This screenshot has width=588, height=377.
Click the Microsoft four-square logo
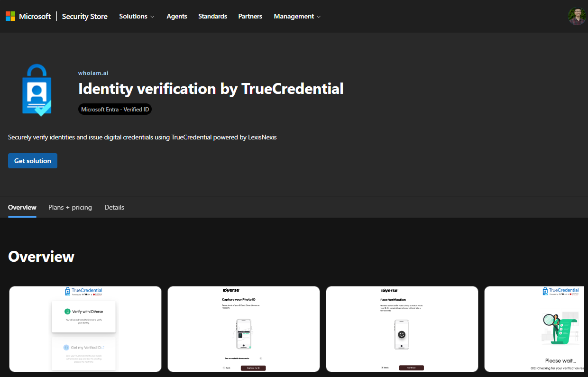(x=10, y=16)
